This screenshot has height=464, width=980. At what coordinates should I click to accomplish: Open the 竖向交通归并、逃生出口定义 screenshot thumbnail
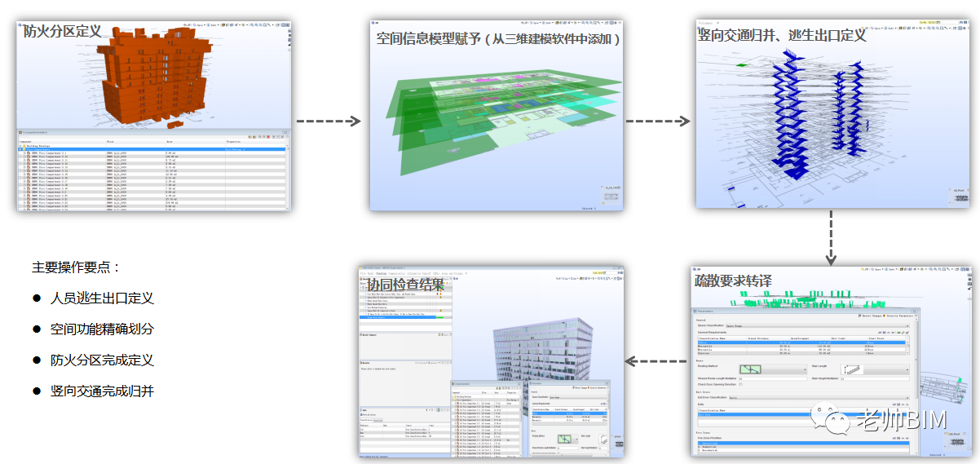pos(832,113)
